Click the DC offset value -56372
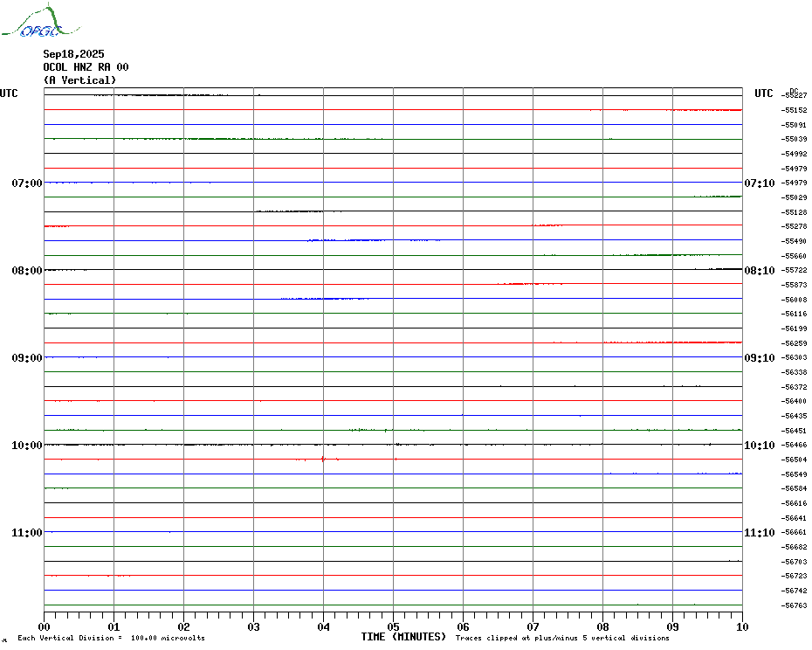The width and height of the screenshot is (812, 650). pos(795,387)
